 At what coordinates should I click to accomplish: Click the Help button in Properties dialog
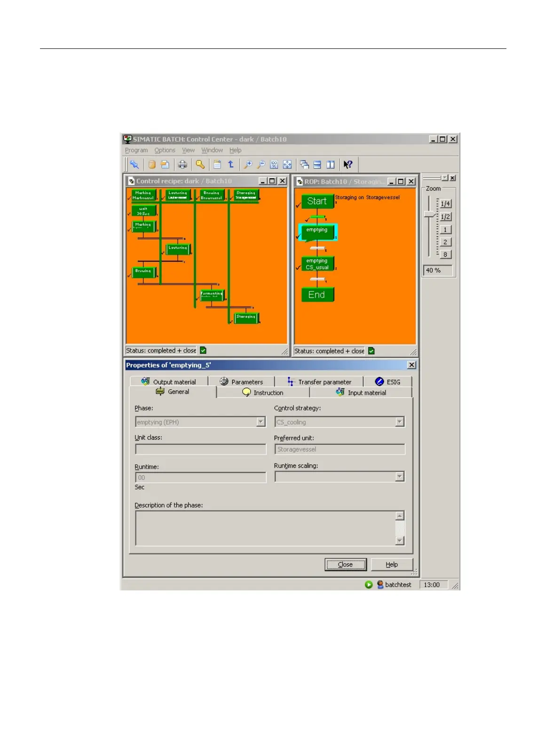392,565
